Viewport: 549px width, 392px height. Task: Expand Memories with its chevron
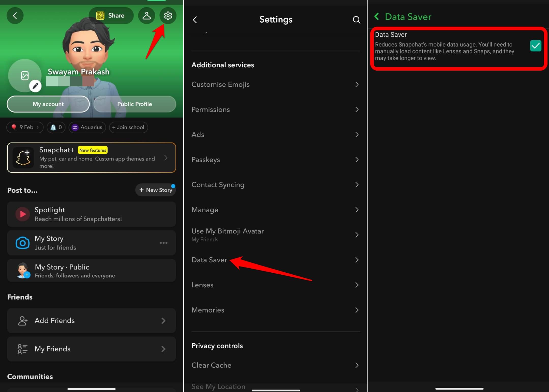click(x=357, y=310)
